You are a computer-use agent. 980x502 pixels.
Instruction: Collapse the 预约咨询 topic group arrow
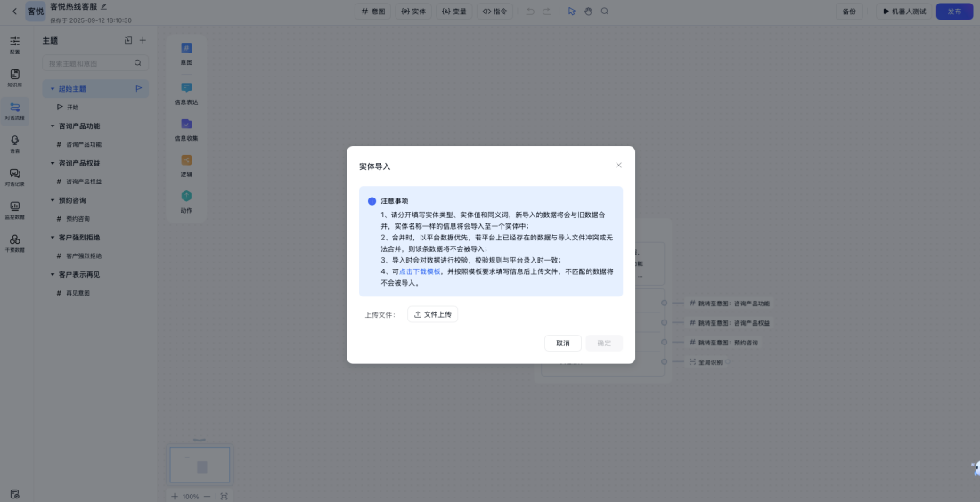click(x=53, y=200)
